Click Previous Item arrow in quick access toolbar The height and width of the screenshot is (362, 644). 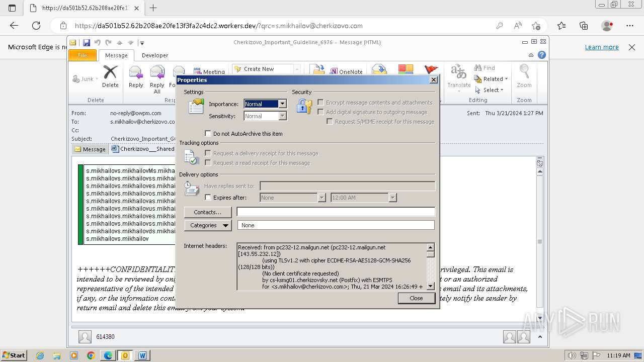119,43
